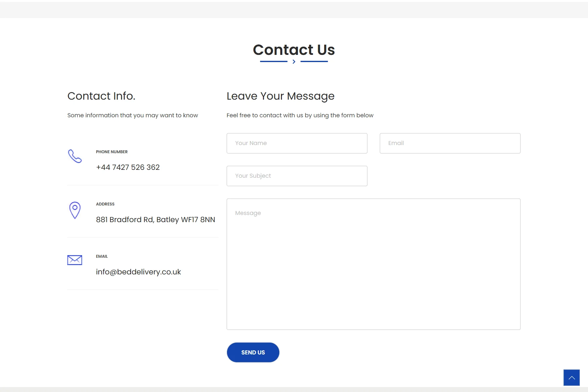The height and width of the screenshot is (392, 588).
Task: Click the scroll-to-top arrow button
Action: point(571,378)
